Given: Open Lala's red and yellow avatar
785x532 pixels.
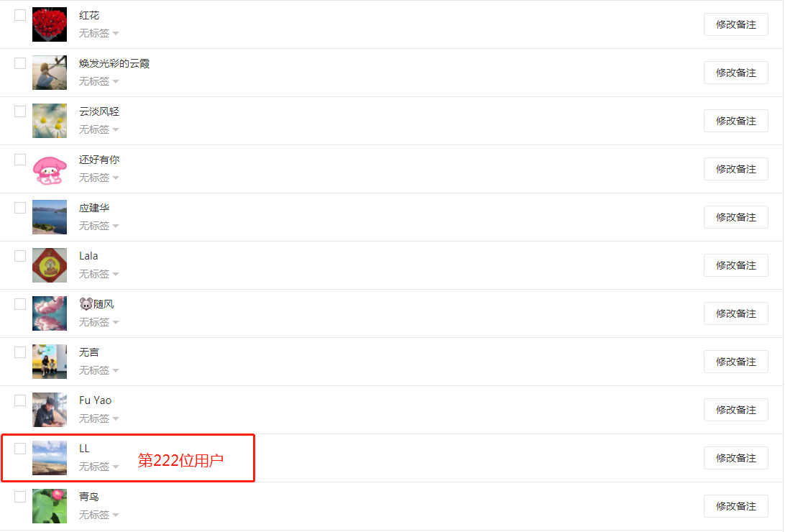Looking at the screenshot, I should tap(50, 265).
